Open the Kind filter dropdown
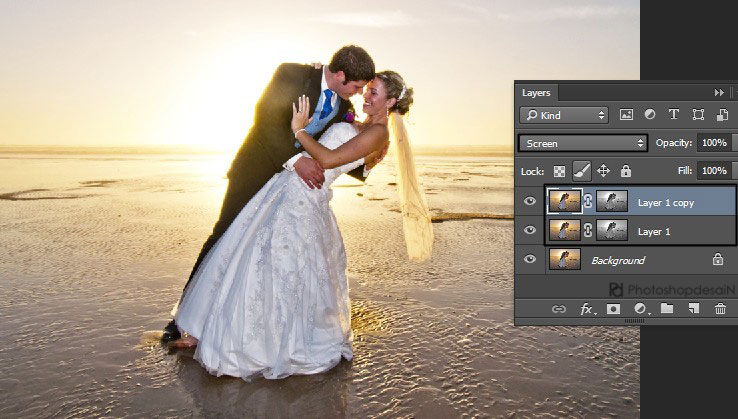This screenshot has width=738, height=419. coord(564,115)
